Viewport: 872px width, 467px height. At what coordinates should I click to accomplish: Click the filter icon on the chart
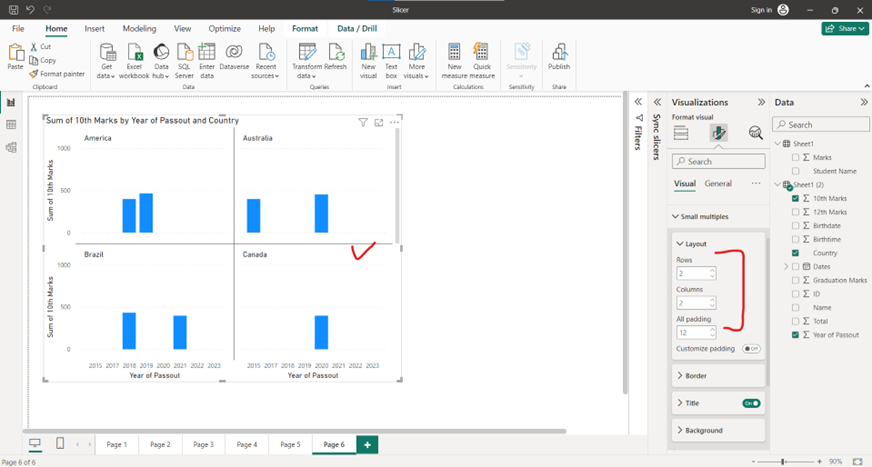coord(363,122)
